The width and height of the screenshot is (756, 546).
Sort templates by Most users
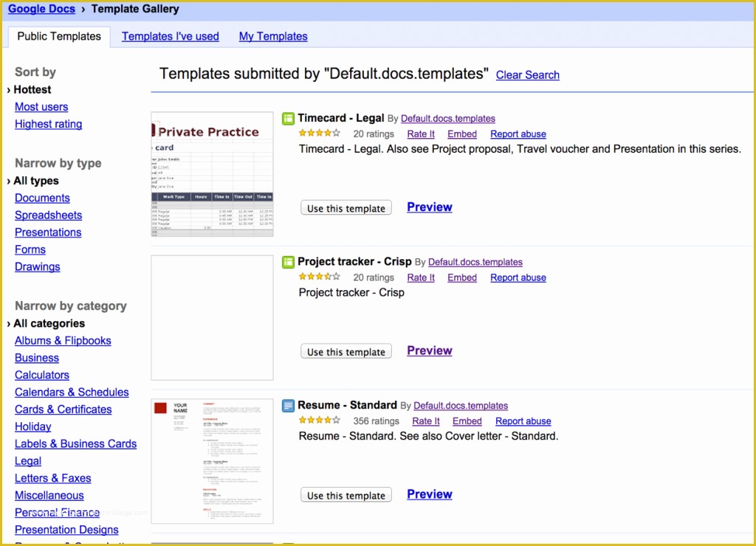pyautogui.click(x=41, y=107)
